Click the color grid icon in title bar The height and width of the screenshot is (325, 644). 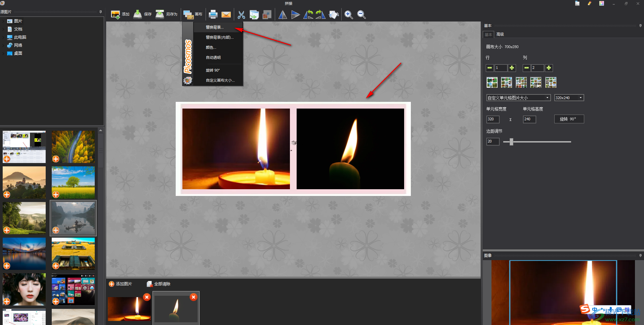coord(601,3)
